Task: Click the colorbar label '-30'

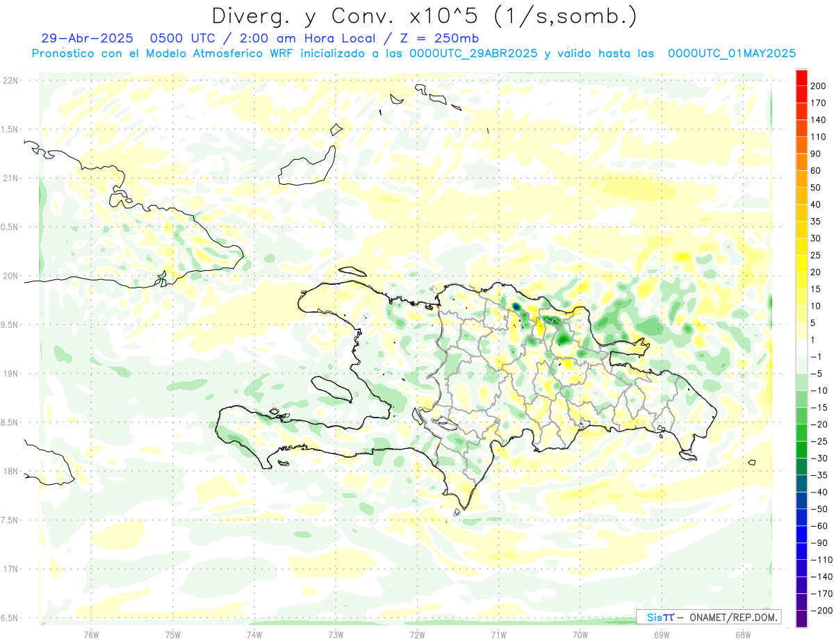Action: [x=819, y=458]
